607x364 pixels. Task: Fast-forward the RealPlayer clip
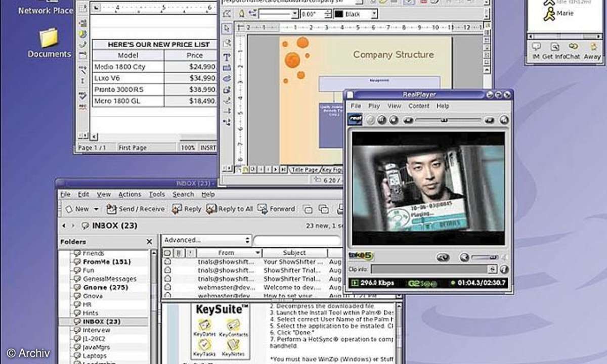489,120
